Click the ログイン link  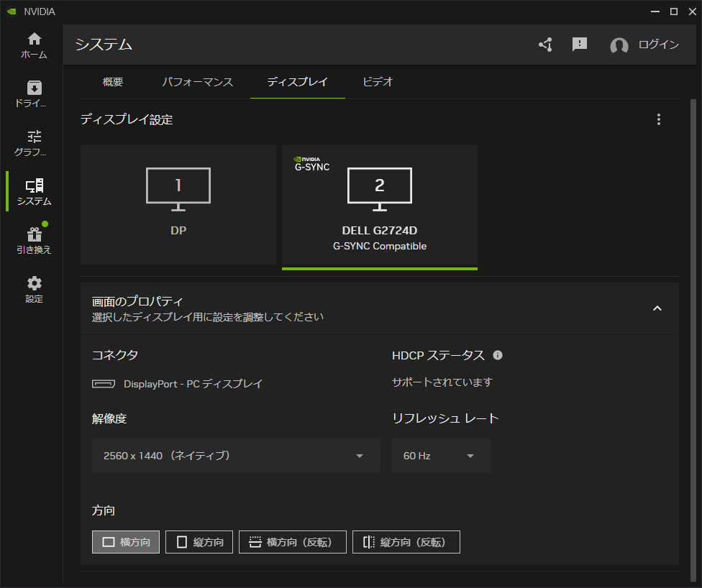tap(659, 45)
